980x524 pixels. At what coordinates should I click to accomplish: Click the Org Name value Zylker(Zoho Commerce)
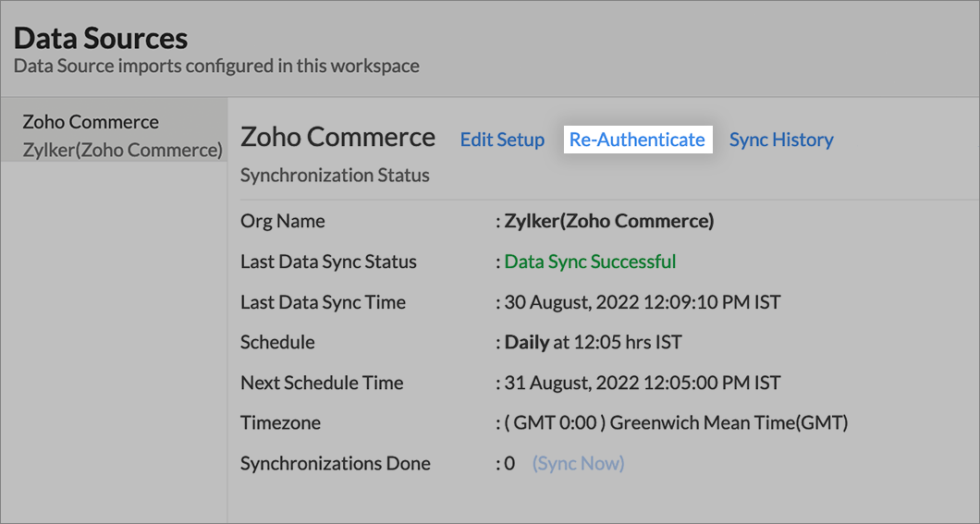(x=608, y=221)
